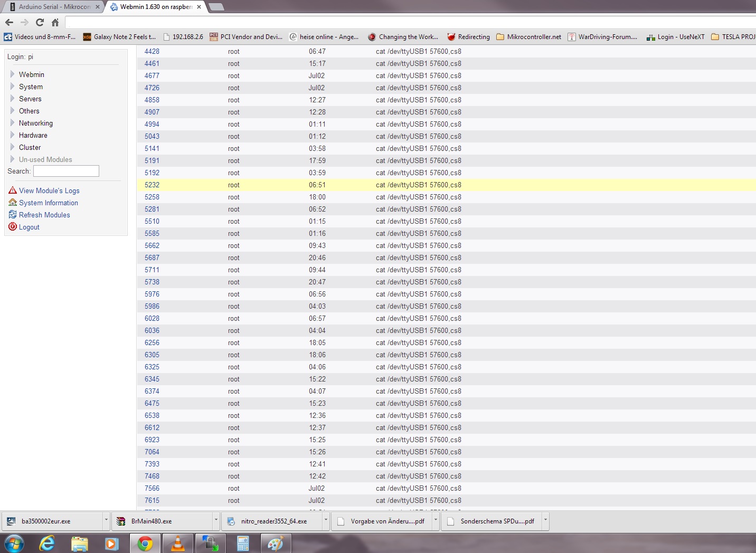Close the Webmin 1.630 tab
Viewport: 756px width, 553px height.
pos(199,7)
